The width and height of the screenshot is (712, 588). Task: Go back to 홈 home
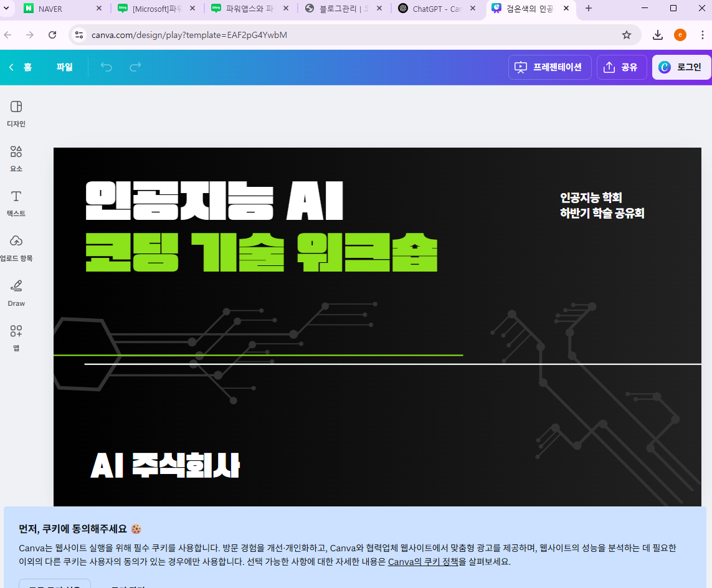click(x=21, y=67)
